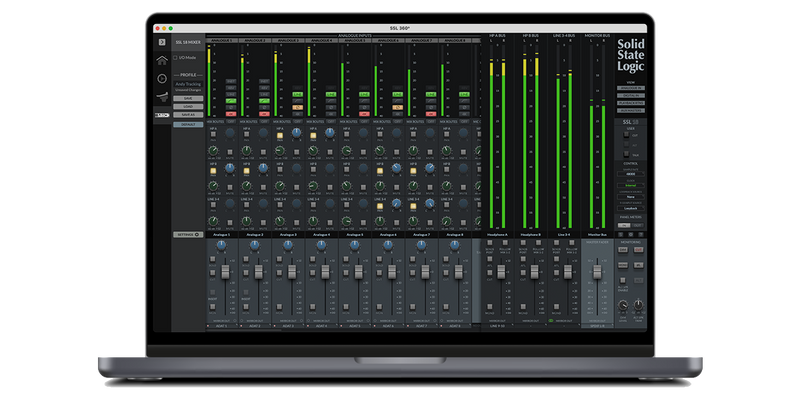This screenshot has height=400, width=800.
Task: Click HP B send level knob on Analogue 4
Action: 313,186
